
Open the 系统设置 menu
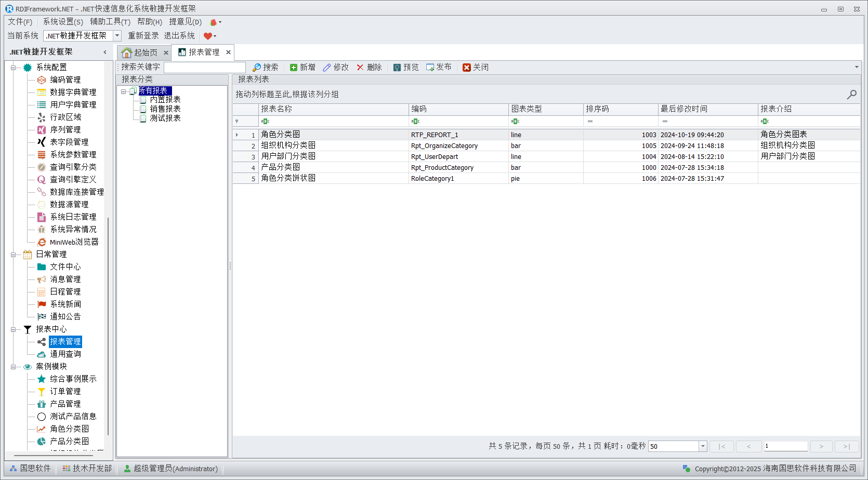pos(62,22)
